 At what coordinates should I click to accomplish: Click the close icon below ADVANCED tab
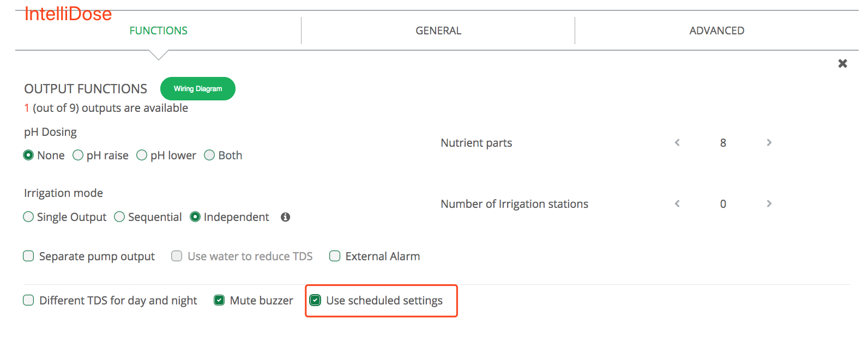pyautogui.click(x=842, y=63)
